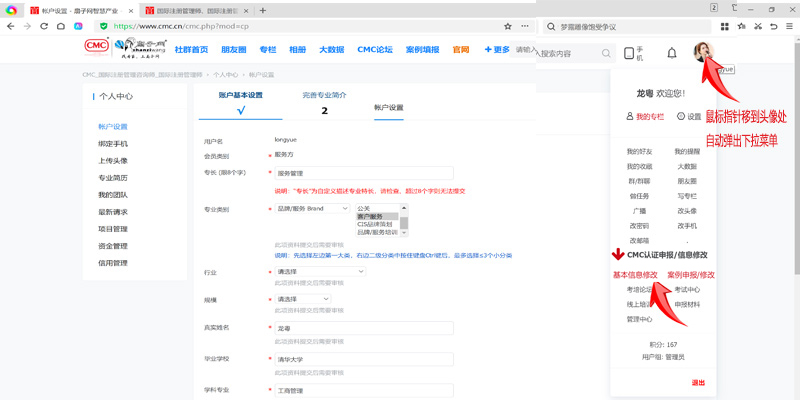Switch to the 国际注册管理师 browser tab
The width and height of the screenshot is (800, 400).
pos(191,11)
